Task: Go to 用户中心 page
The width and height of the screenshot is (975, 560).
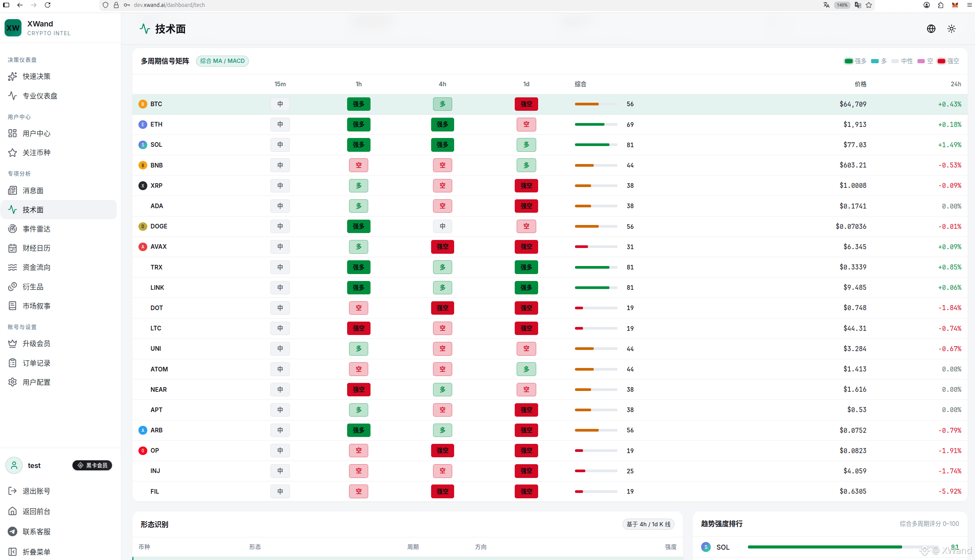Action: coord(58,133)
